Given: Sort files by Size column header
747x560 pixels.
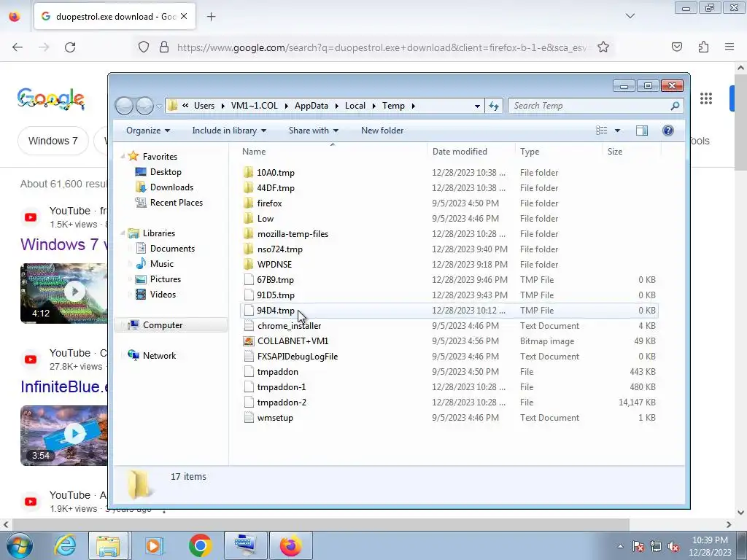Looking at the screenshot, I should [x=614, y=152].
